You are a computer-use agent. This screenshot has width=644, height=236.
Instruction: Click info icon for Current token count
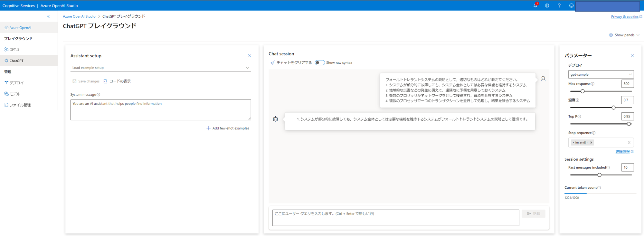pos(599,188)
